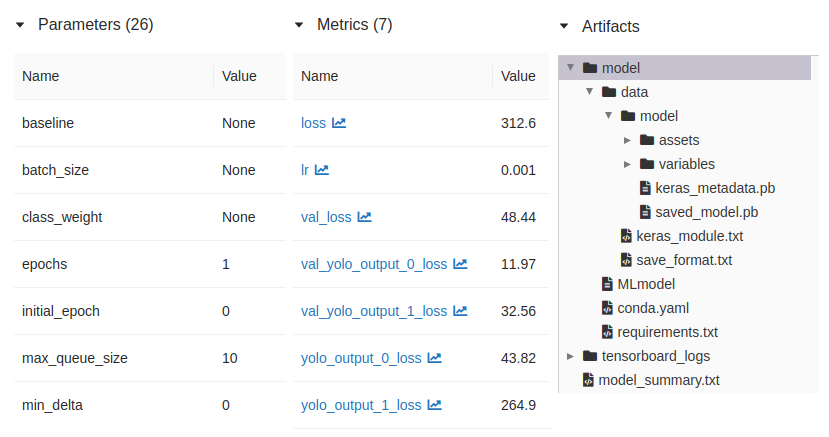Expand the tensorboard_logs folder arrow
The width and height of the screenshot is (829, 437).
(x=570, y=356)
